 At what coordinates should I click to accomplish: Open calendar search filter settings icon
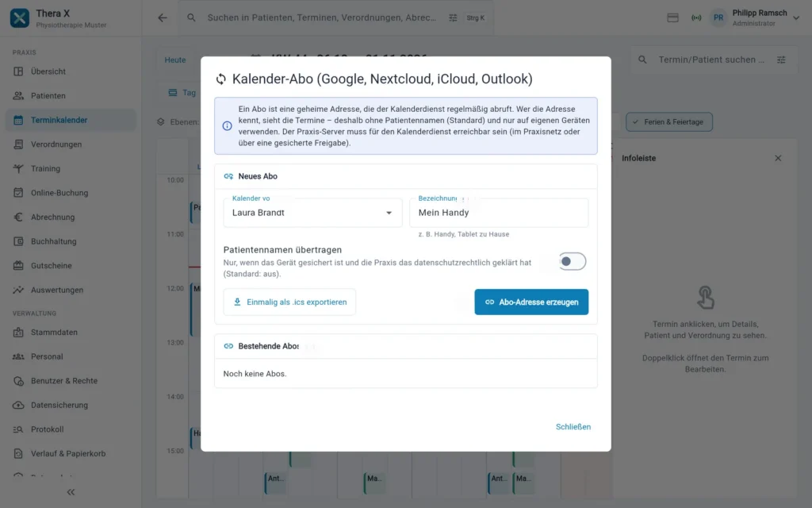point(781,60)
